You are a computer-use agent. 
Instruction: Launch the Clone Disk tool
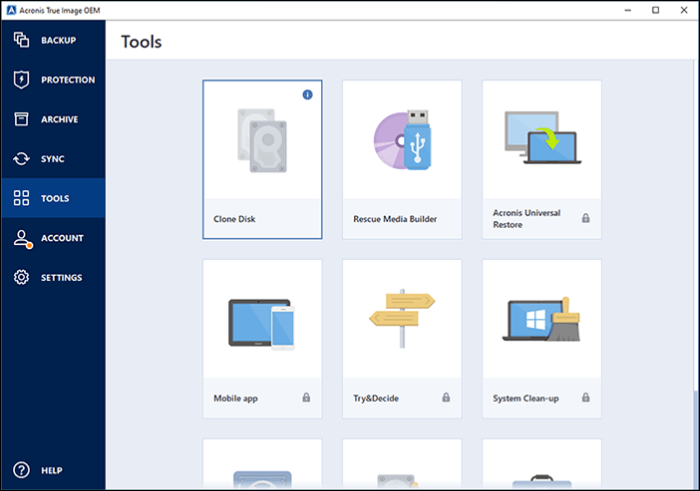point(262,160)
